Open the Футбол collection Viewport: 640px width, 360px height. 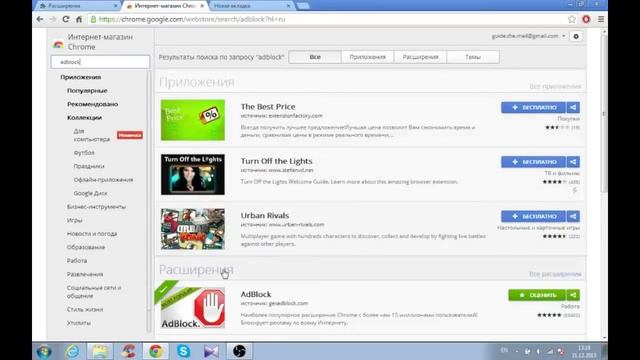tap(84, 153)
